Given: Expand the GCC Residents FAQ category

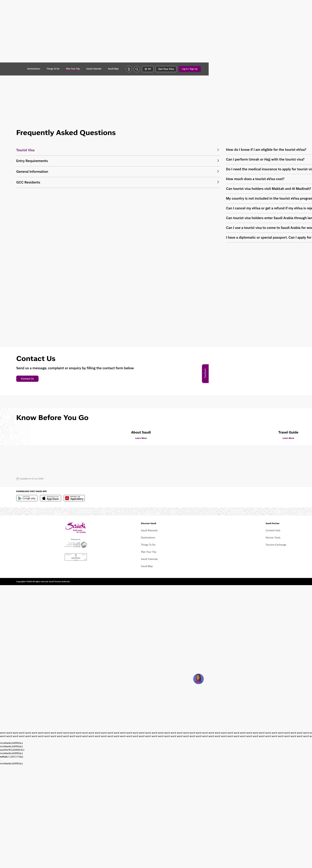Looking at the screenshot, I should pyautogui.click(x=28, y=182).
